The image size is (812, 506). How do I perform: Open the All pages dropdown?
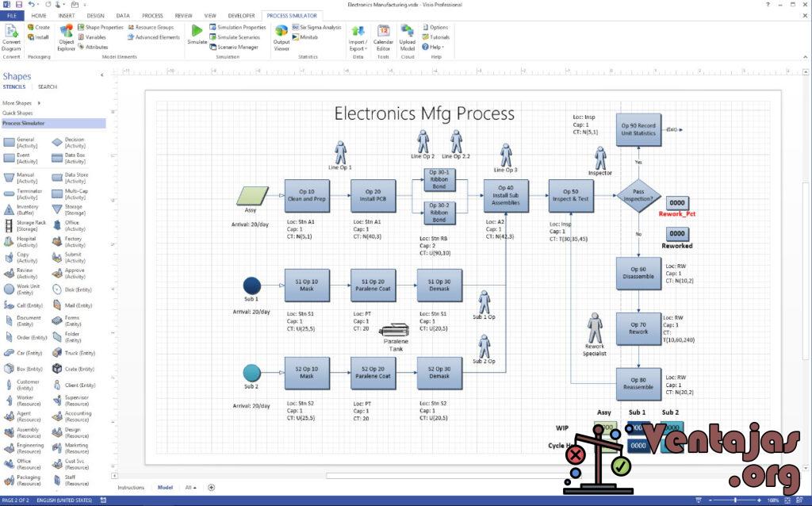point(190,487)
